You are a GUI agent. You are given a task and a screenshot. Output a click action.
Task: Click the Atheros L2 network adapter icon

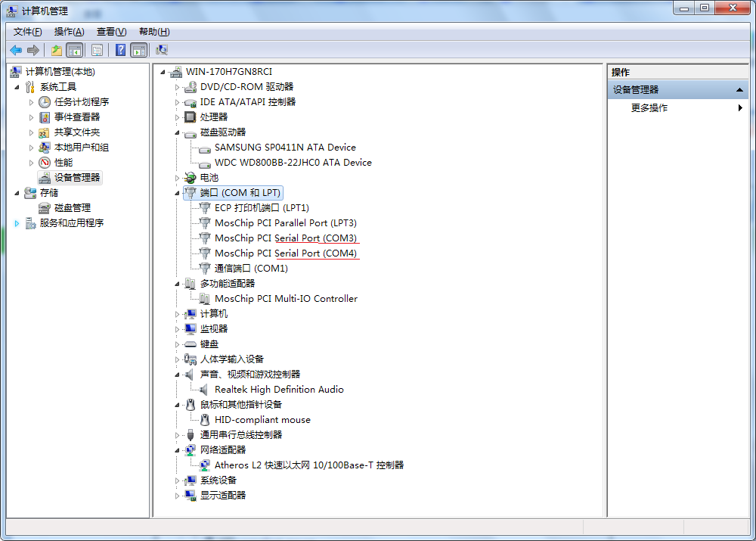click(204, 465)
